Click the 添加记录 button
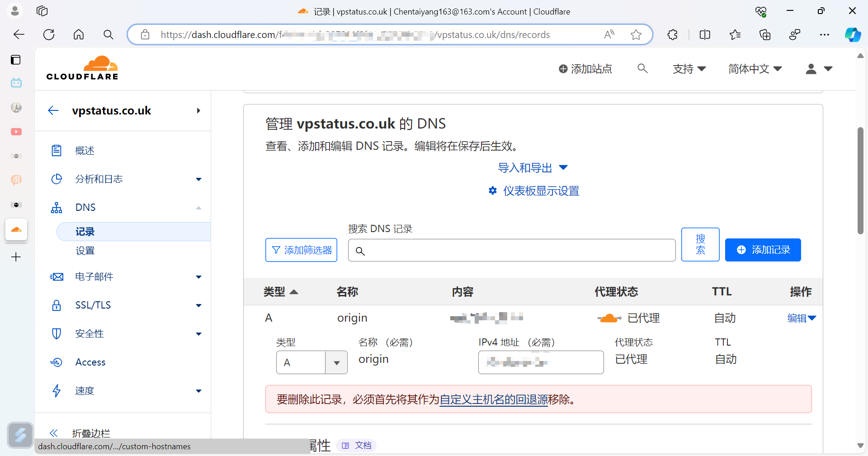 (763, 250)
